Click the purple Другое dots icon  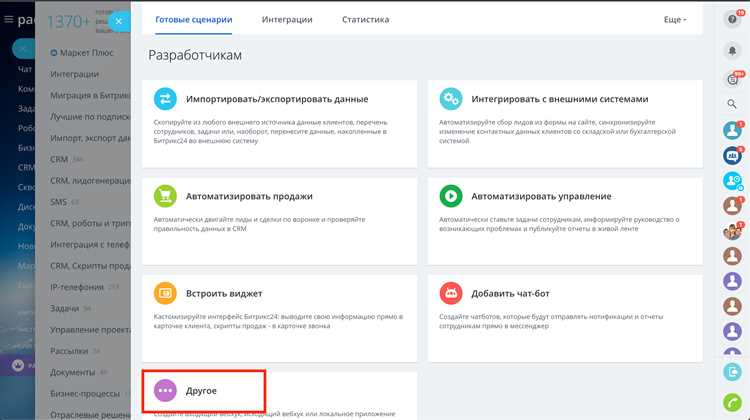(165, 390)
